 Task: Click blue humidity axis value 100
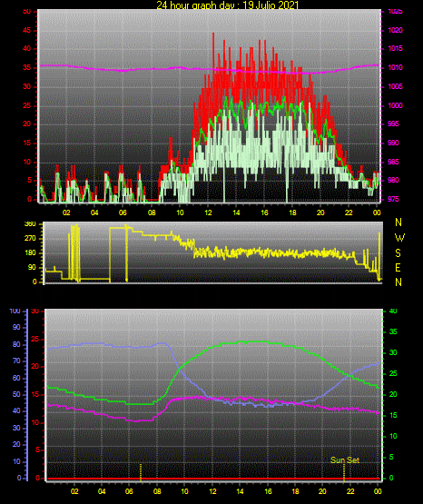click(x=15, y=311)
